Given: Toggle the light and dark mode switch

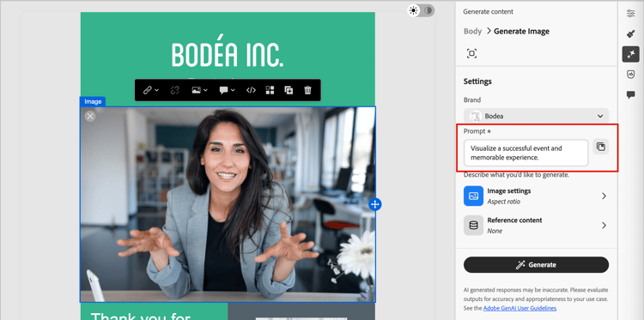Looking at the screenshot, I should [421, 10].
